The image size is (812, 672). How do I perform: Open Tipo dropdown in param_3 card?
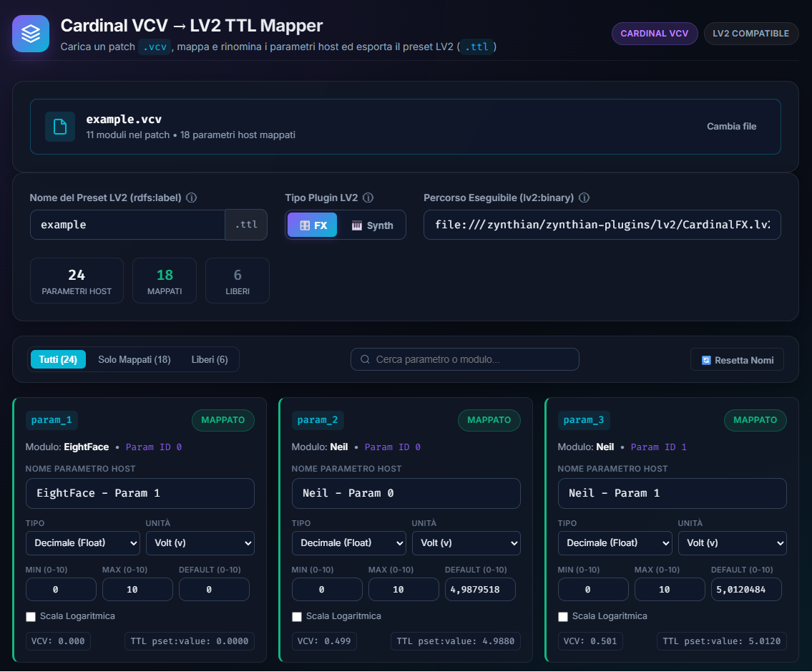(615, 543)
